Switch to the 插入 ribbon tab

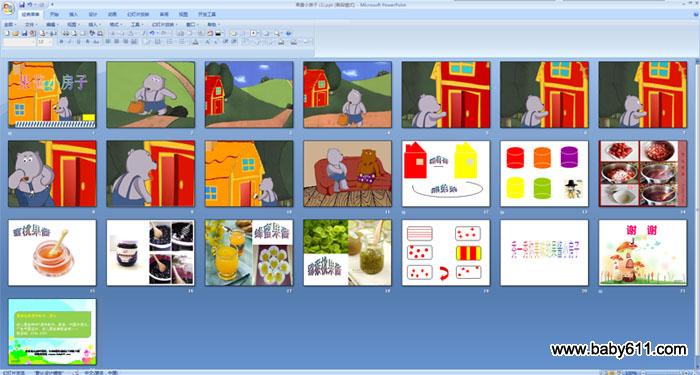pos(74,14)
